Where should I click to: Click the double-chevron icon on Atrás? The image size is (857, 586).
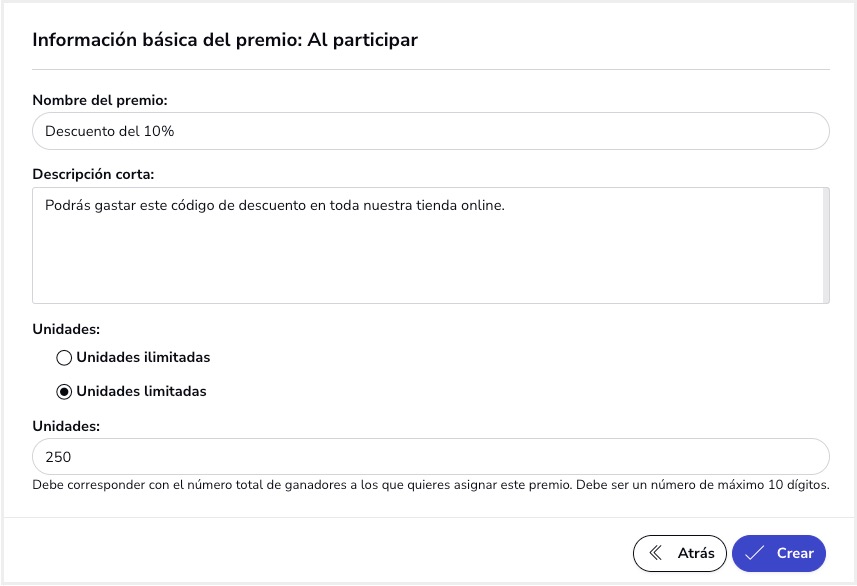click(x=655, y=553)
